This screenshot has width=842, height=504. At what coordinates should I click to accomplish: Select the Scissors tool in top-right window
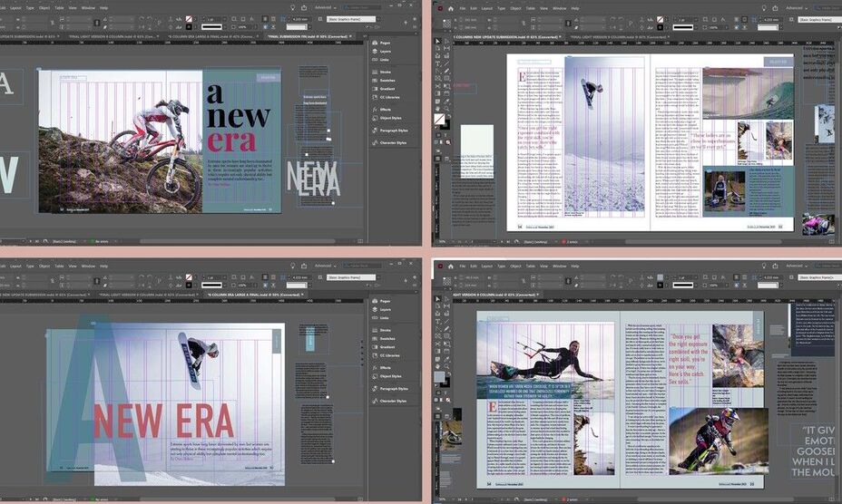click(437, 86)
